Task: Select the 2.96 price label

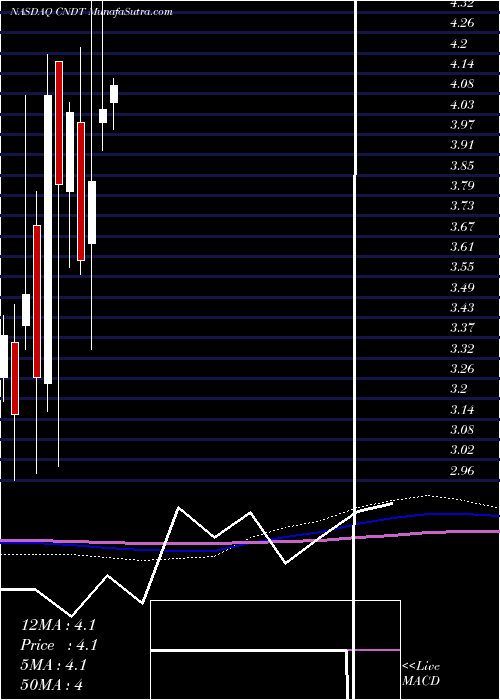Action: [x=462, y=470]
